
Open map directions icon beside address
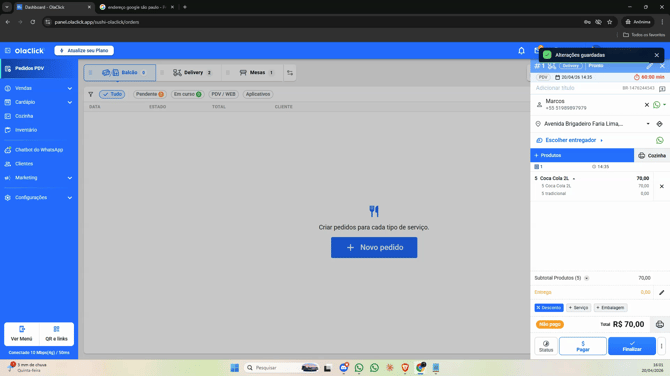pyautogui.click(x=659, y=124)
